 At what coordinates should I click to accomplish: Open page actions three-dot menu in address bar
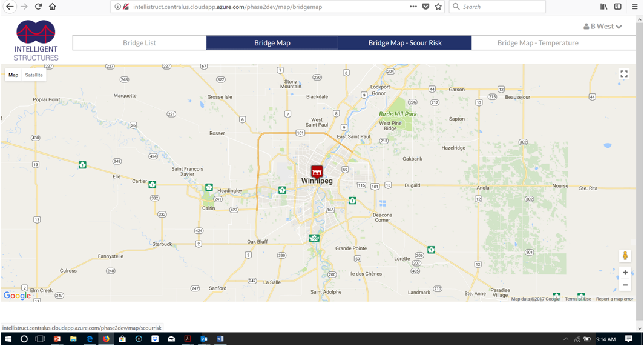[413, 7]
